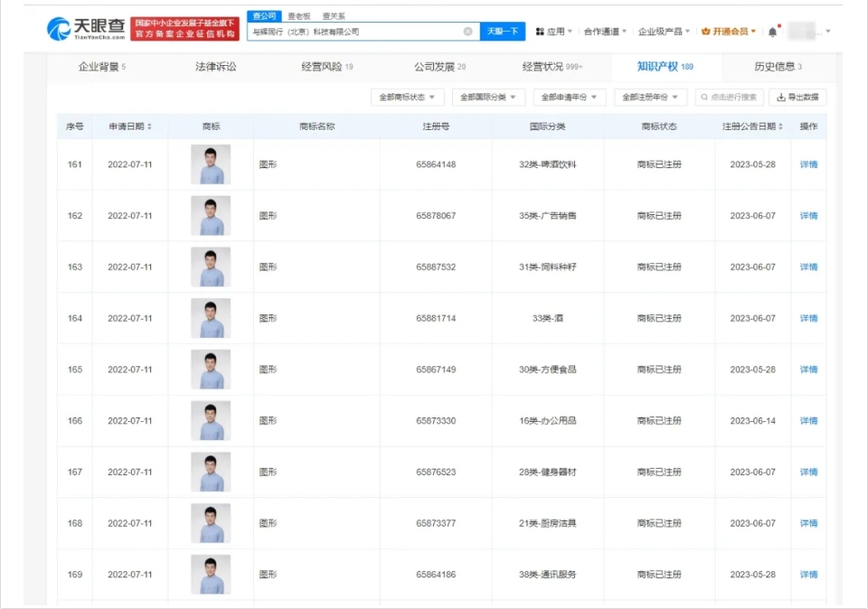Image resolution: width=868 pixels, height=609 pixels.
Task: Expand the user account menu arrow
Action: pyautogui.click(x=827, y=32)
